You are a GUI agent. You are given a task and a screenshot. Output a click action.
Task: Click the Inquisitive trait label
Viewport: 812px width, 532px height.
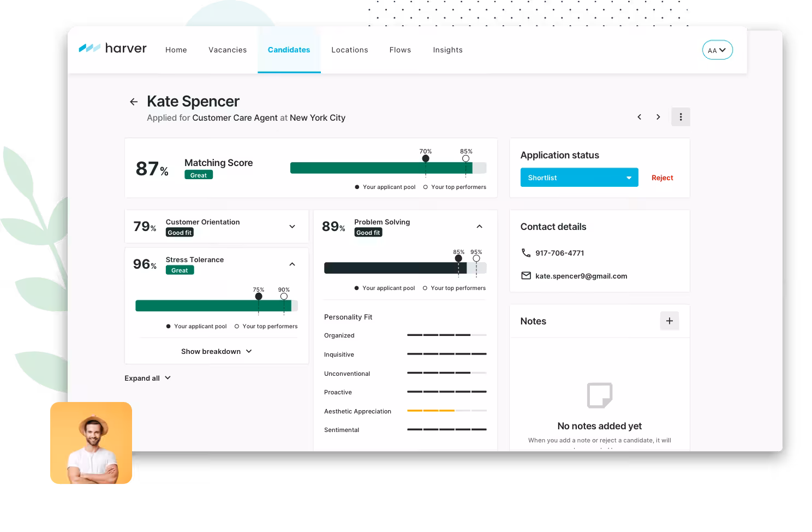pyautogui.click(x=339, y=354)
